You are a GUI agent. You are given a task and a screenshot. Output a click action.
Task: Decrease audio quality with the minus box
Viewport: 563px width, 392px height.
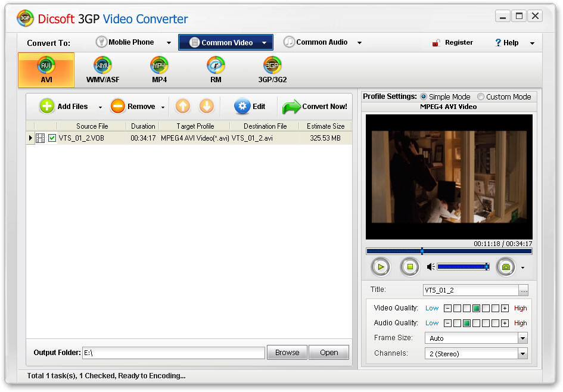tap(447, 323)
